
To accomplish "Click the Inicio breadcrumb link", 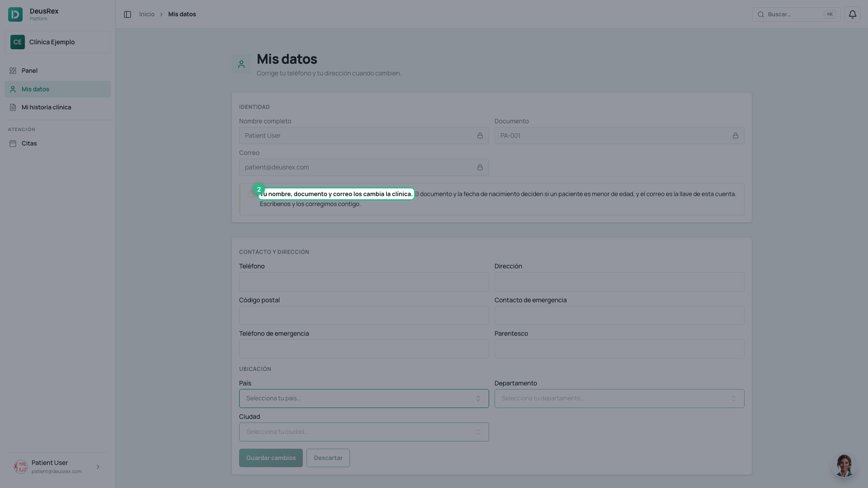I will coord(147,14).
